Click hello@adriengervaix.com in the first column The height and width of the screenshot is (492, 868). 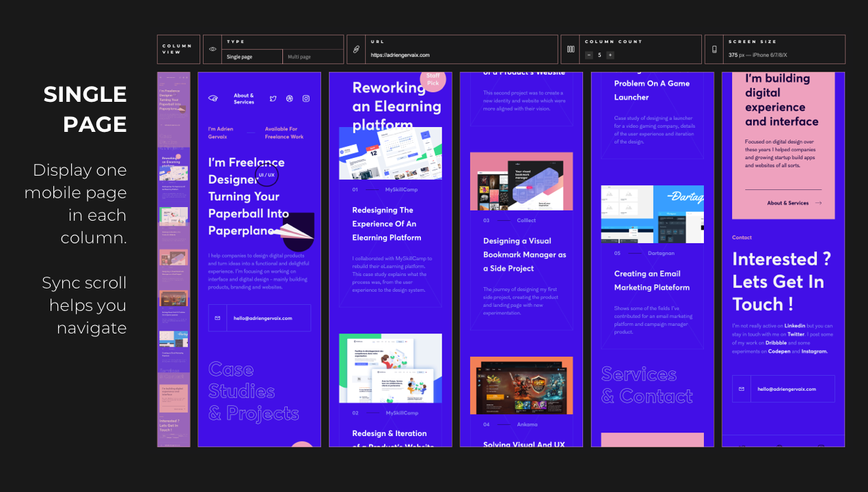click(262, 318)
